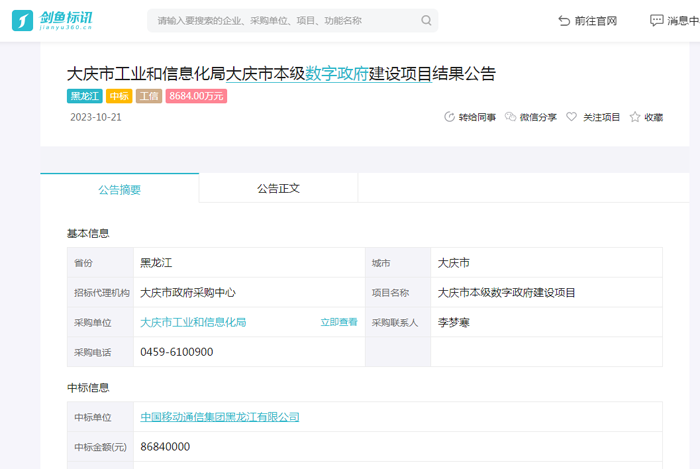Click the 收藏 text button

(x=653, y=117)
